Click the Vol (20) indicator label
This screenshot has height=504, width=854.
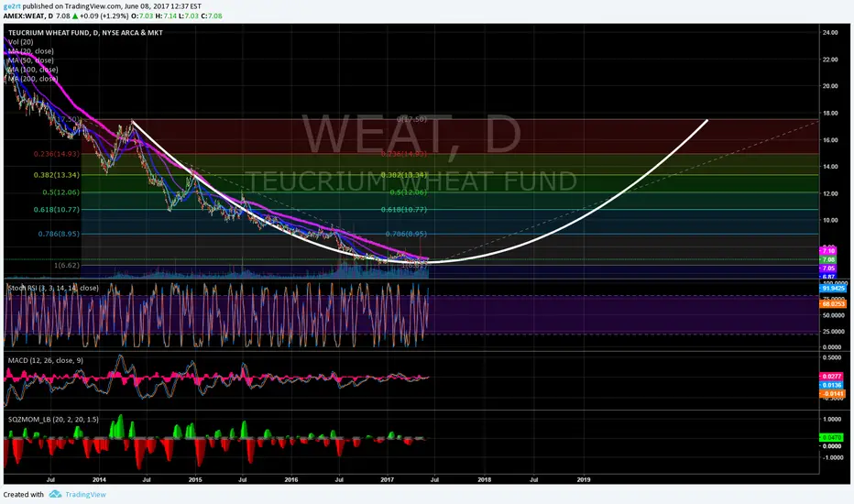[21, 42]
